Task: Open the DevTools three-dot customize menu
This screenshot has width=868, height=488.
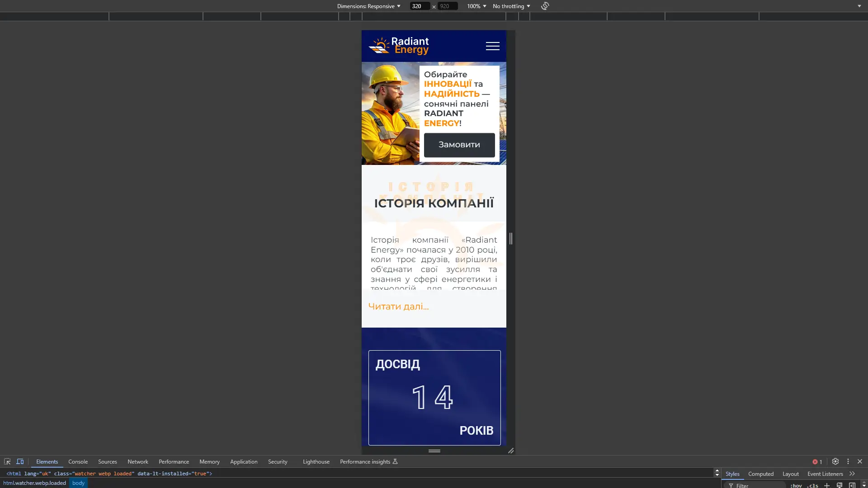Action: coord(848,461)
